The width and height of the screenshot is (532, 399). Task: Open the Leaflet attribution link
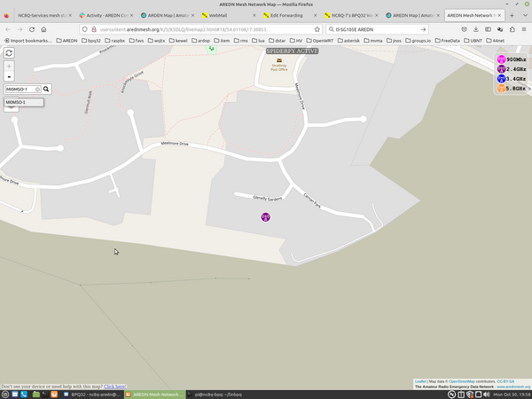(420, 381)
